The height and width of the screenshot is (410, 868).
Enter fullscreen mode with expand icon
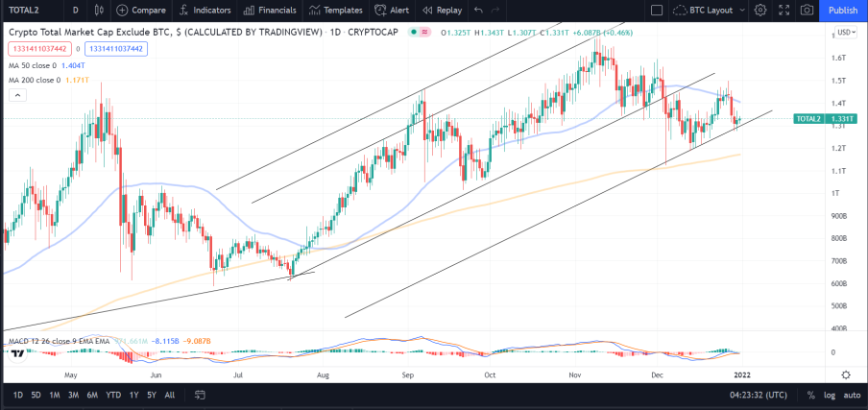(x=784, y=10)
